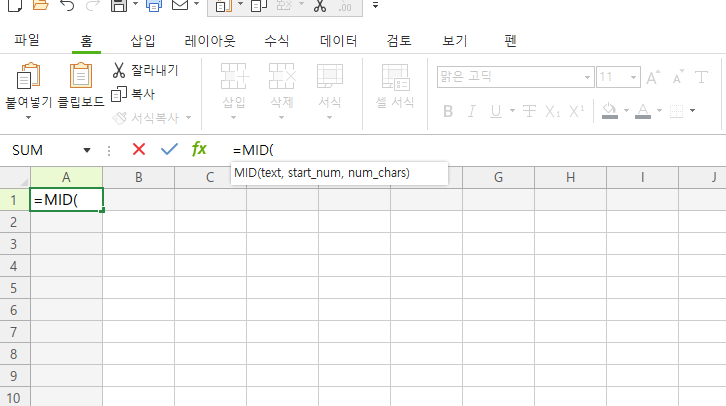
Task: Toggle underline formatting
Action: click(496, 111)
